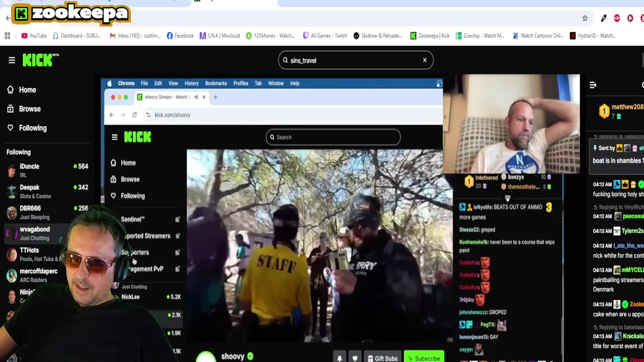Open the File menu
Screen dimensions: 644x362
click(144, 83)
